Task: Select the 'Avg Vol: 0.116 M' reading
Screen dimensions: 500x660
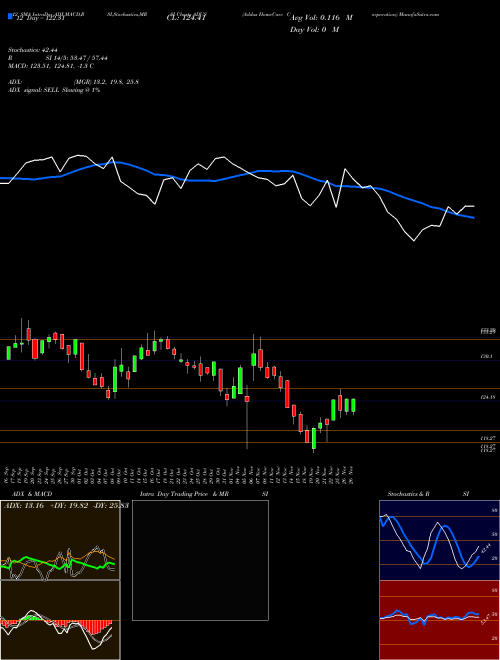Action: (x=321, y=18)
